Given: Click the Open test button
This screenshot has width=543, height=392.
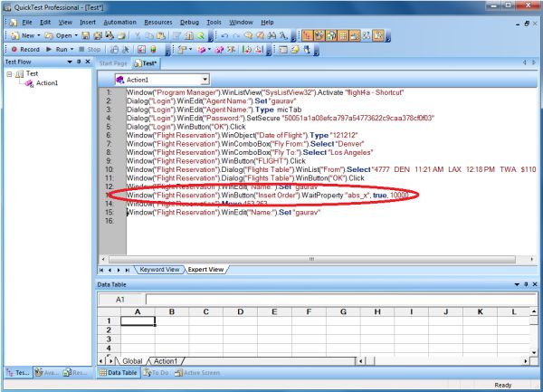Looking at the screenshot, I should (59, 35).
